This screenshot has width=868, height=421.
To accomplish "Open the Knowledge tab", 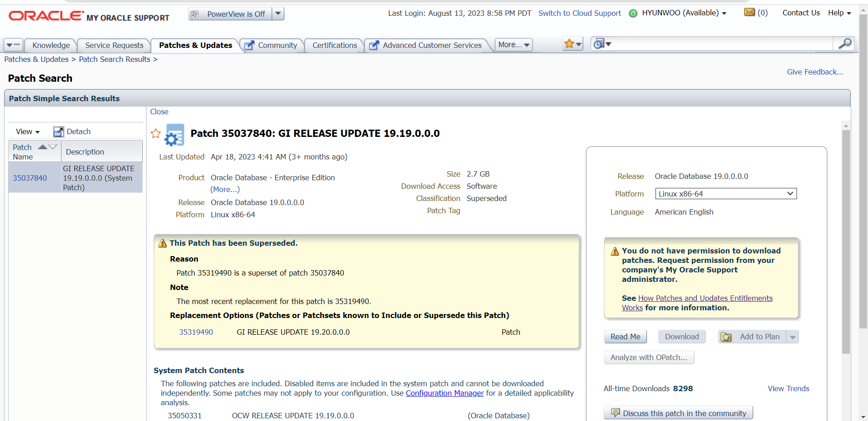I will (x=51, y=45).
